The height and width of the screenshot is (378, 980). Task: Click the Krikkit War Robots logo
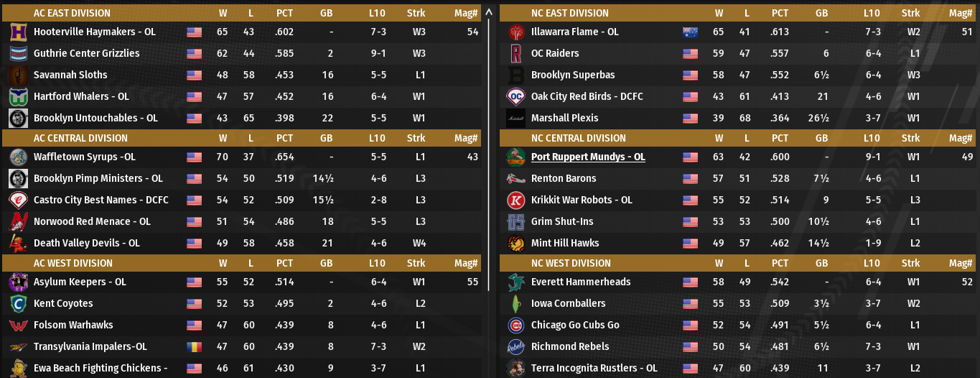pyautogui.click(x=515, y=200)
